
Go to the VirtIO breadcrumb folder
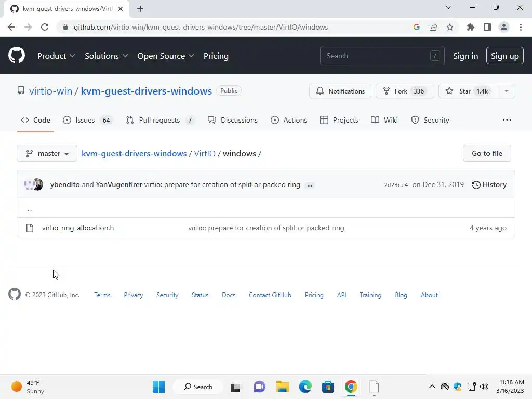205,153
